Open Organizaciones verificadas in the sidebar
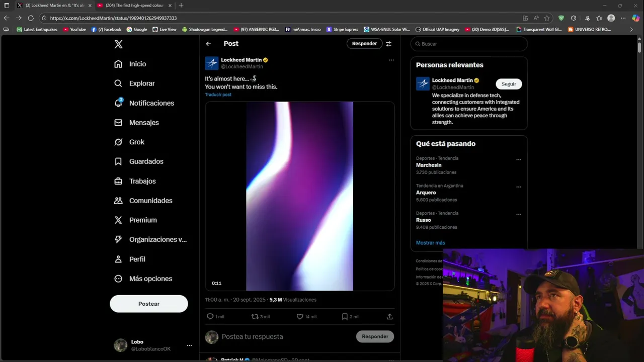The image size is (644, 362). click(150, 240)
